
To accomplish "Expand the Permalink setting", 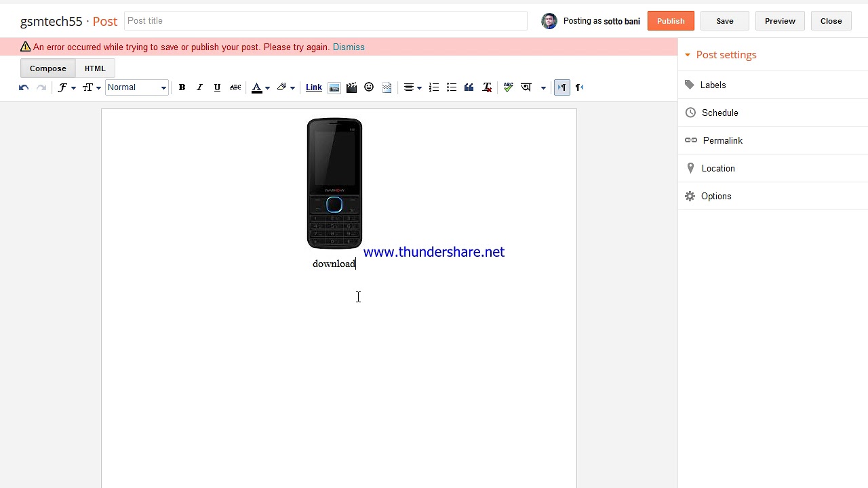I will (773, 141).
